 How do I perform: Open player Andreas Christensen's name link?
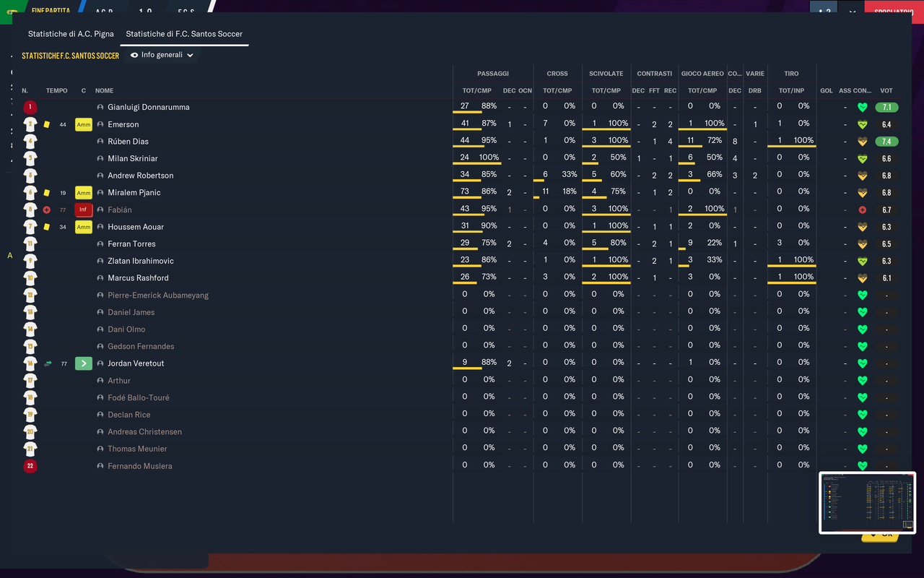[x=145, y=432]
